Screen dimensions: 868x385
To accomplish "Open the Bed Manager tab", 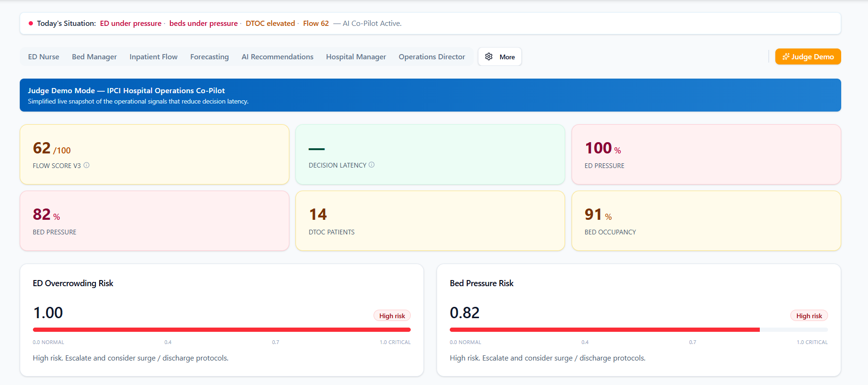I will 94,56.
